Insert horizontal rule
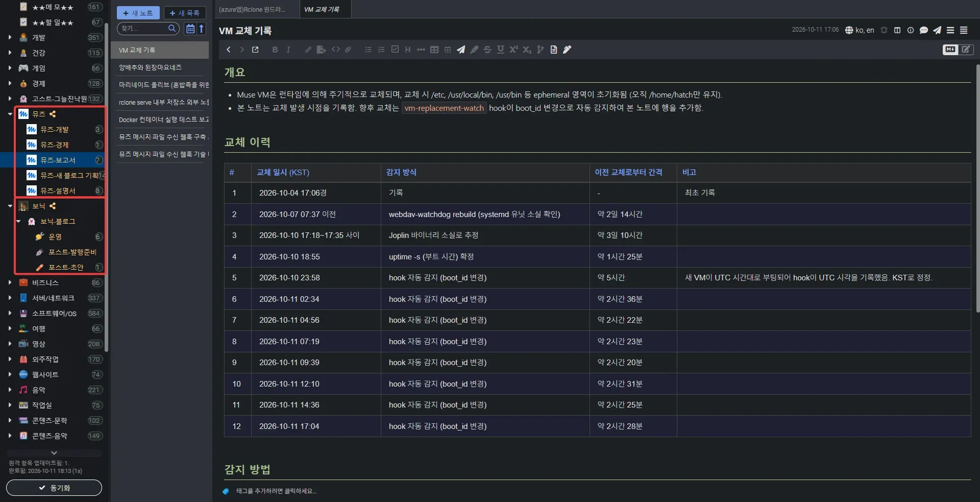Viewport: 980px width, 502px height. pos(421,50)
